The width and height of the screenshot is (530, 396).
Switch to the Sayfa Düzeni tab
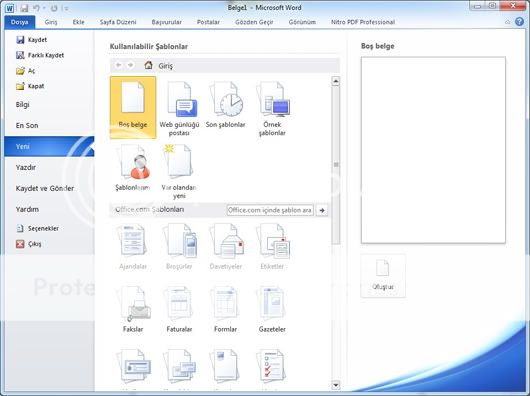(x=118, y=22)
